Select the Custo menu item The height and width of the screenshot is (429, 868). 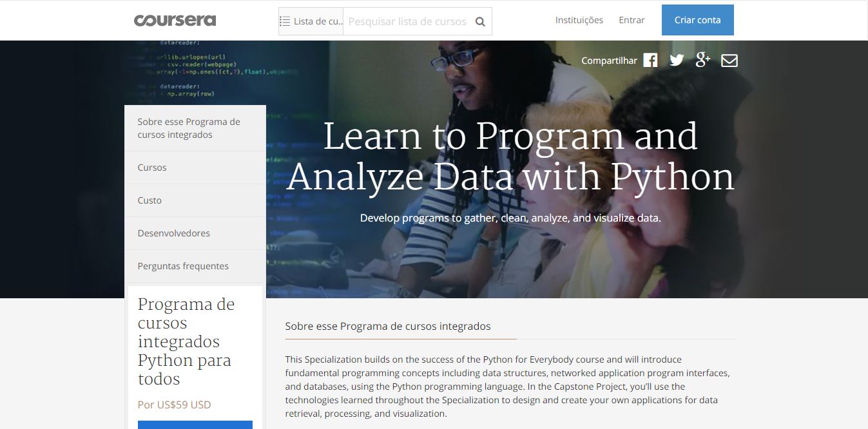[x=149, y=200]
